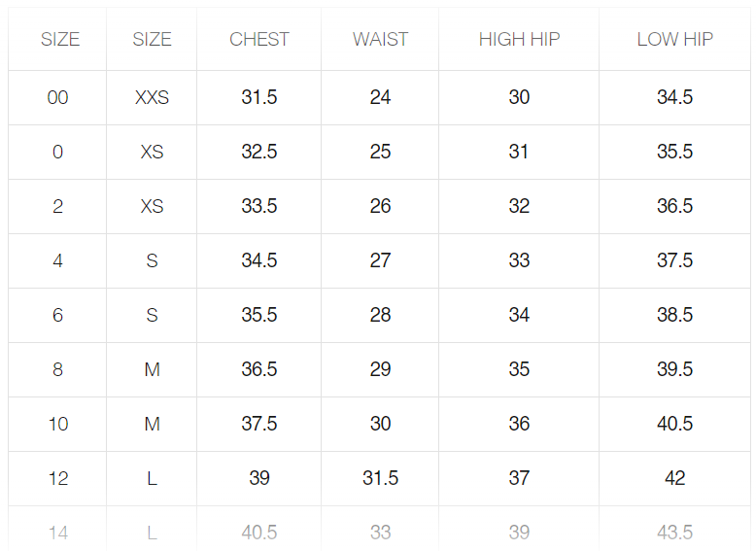Click the CHEST column header
Screen dimensions: 756x551
(258, 40)
